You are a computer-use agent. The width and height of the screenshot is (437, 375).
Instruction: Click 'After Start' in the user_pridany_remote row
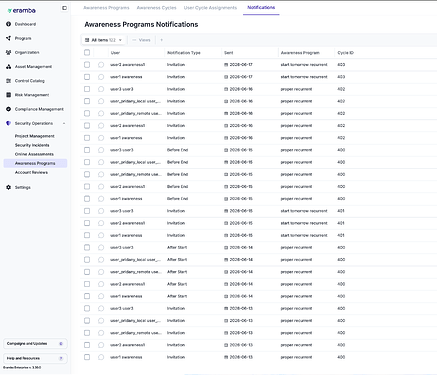pyautogui.click(x=177, y=272)
